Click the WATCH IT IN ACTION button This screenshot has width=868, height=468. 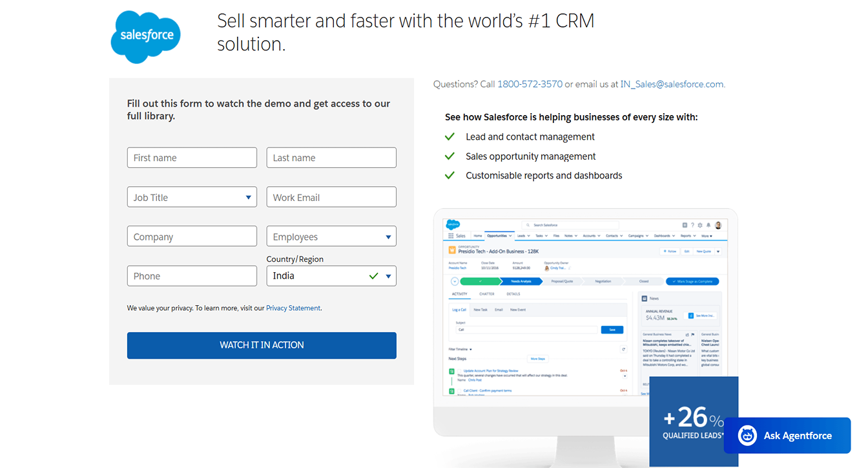[262, 345]
